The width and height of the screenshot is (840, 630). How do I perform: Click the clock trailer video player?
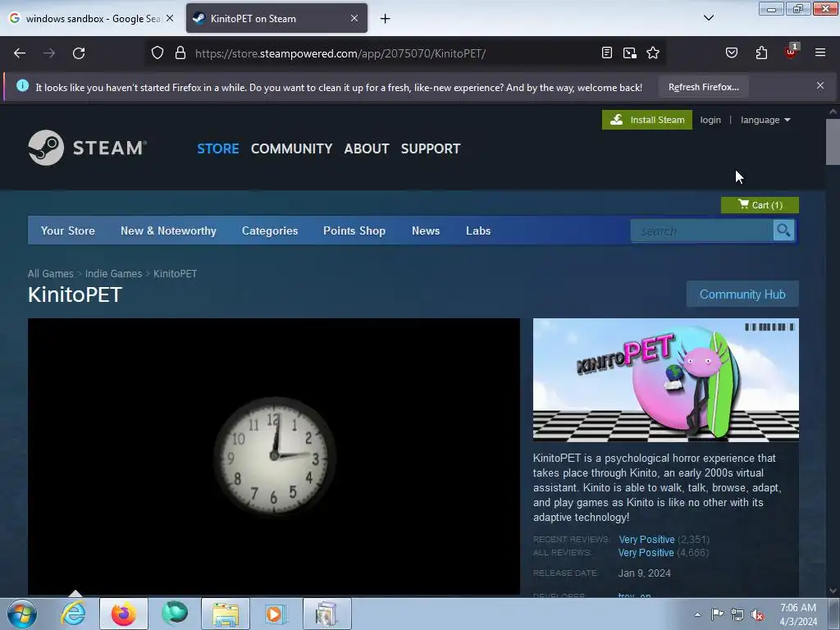(x=274, y=456)
